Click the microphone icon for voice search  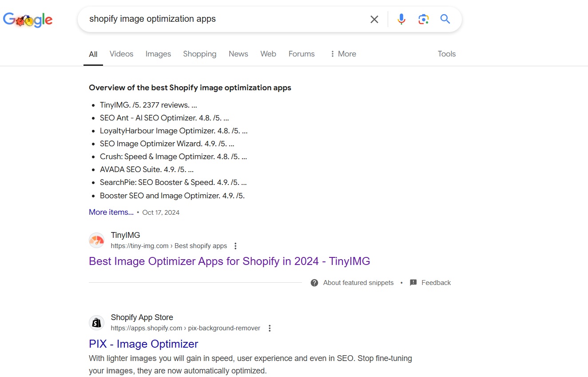point(401,19)
